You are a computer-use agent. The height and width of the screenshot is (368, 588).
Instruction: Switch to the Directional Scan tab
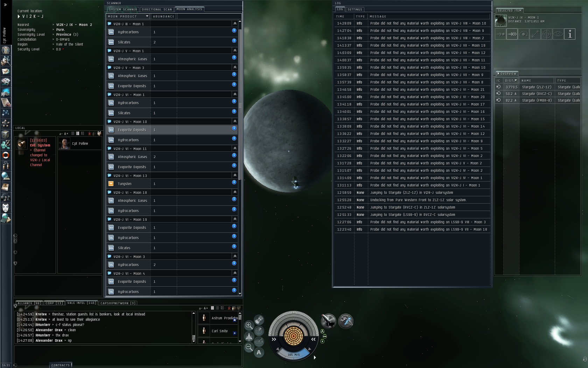[x=157, y=9]
